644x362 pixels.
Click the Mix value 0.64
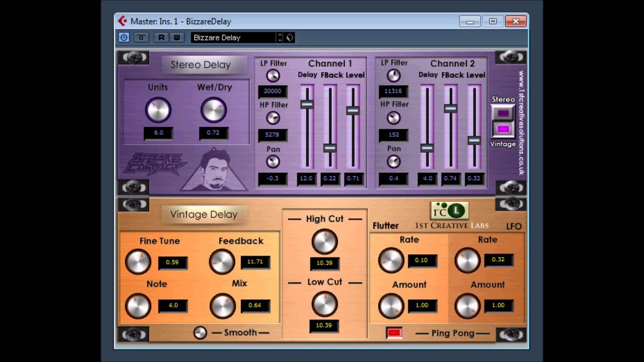point(255,306)
